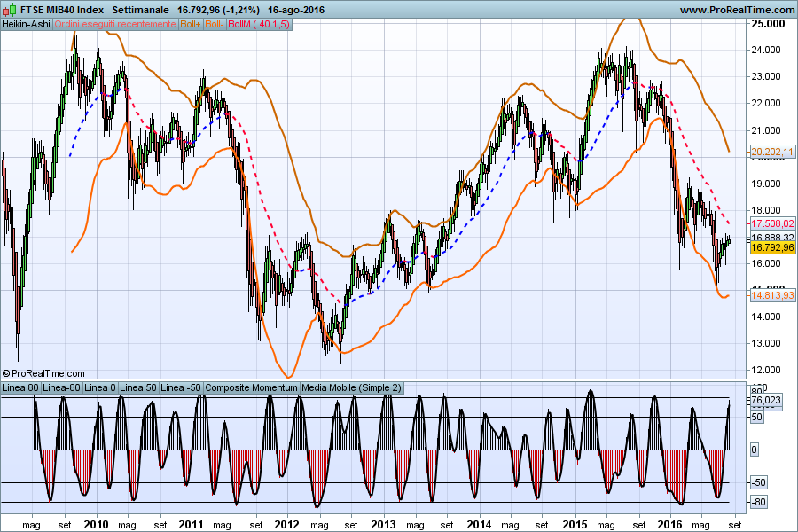Select the Linea-80 label
Image resolution: width=798 pixels, height=532 pixels.
click(x=61, y=387)
